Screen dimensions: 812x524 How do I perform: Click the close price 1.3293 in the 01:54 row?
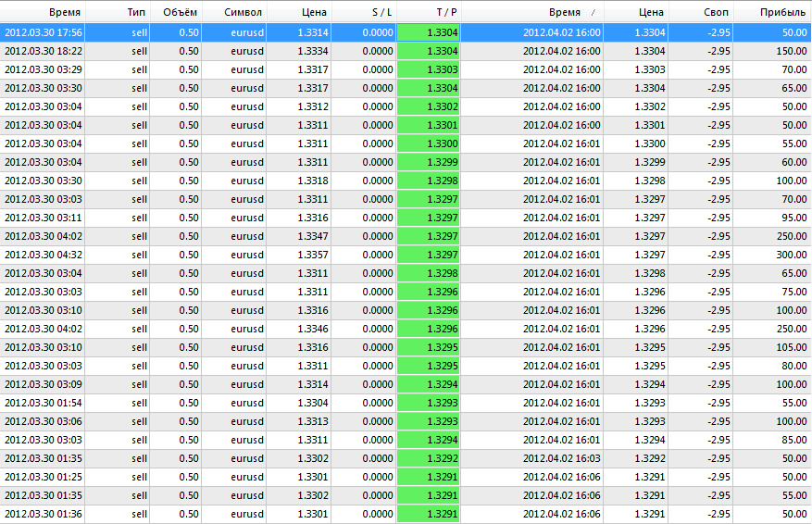650,403
